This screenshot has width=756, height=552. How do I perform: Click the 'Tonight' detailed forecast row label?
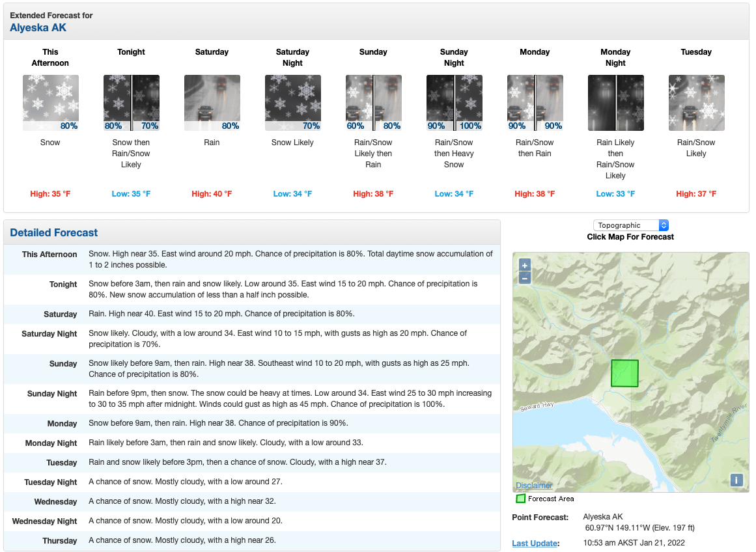coord(63,284)
